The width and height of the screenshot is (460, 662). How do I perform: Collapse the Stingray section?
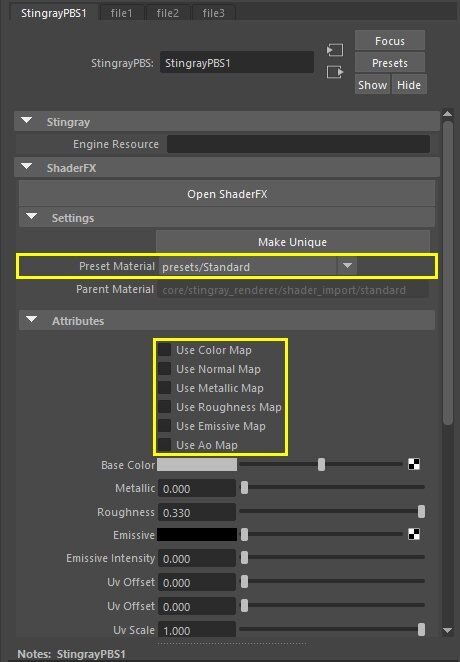click(x=27, y=121)
